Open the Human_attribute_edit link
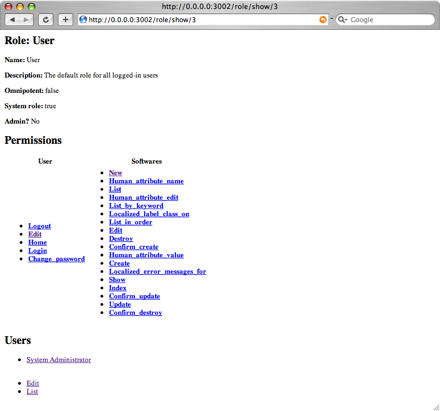The height and width of the screenshot is (411, 440). (144, 197)
